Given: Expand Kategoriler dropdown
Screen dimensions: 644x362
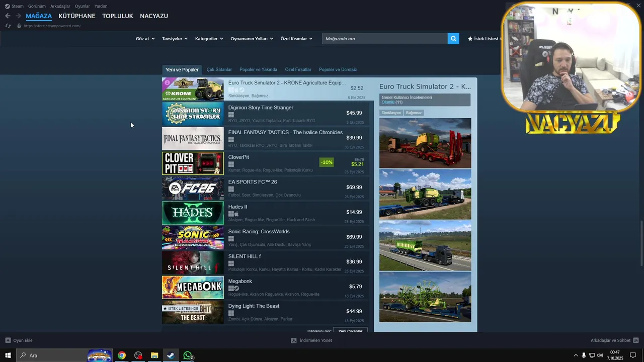Looking at the screenshot, I should (x=209, y=39).
